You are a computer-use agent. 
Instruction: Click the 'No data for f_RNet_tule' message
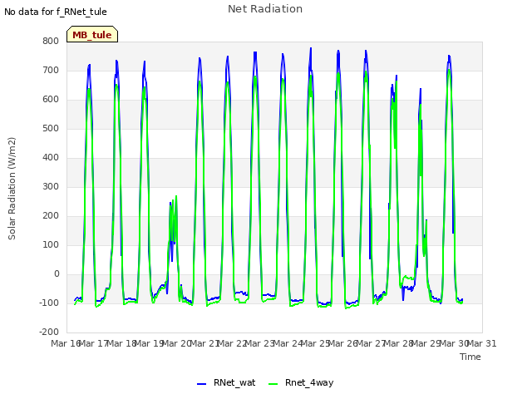tap(56, 12)
